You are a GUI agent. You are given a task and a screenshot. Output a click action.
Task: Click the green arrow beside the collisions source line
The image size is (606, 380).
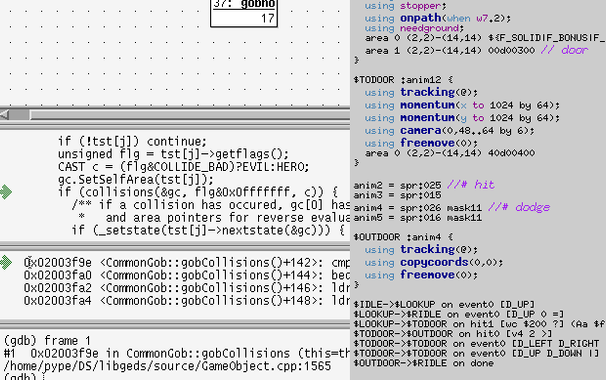[x=6, y=192]
